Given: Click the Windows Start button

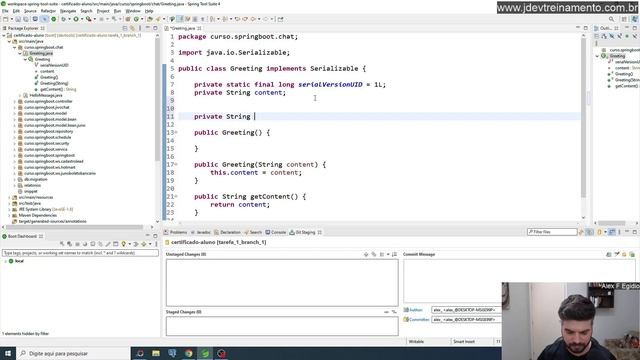Looking at the screenshot, I should click(8, 353).
